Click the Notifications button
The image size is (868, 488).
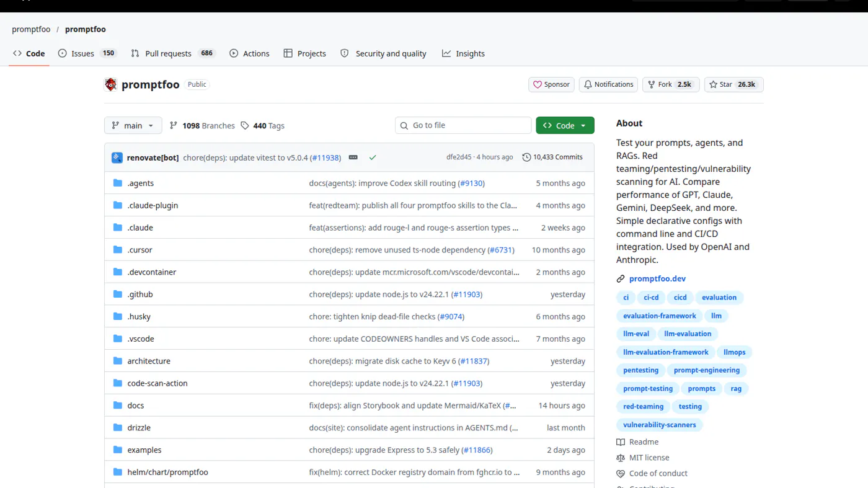click(609, 84)
